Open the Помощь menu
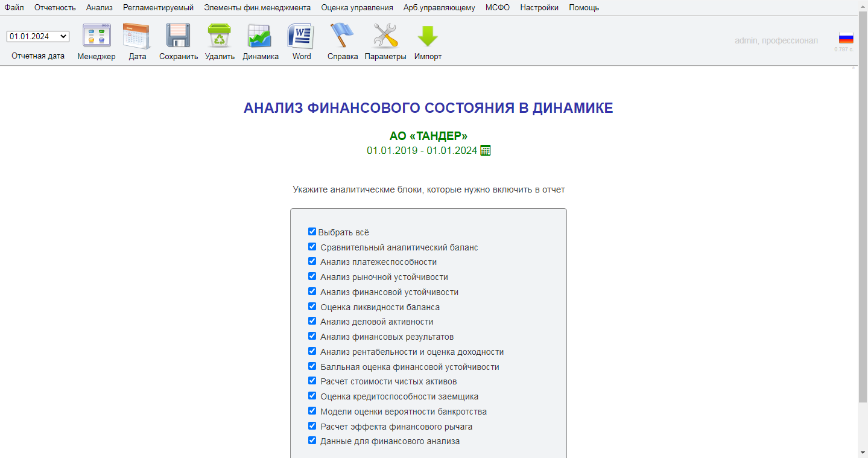Viewport: 868px width, 458px height. coord(584,8)
